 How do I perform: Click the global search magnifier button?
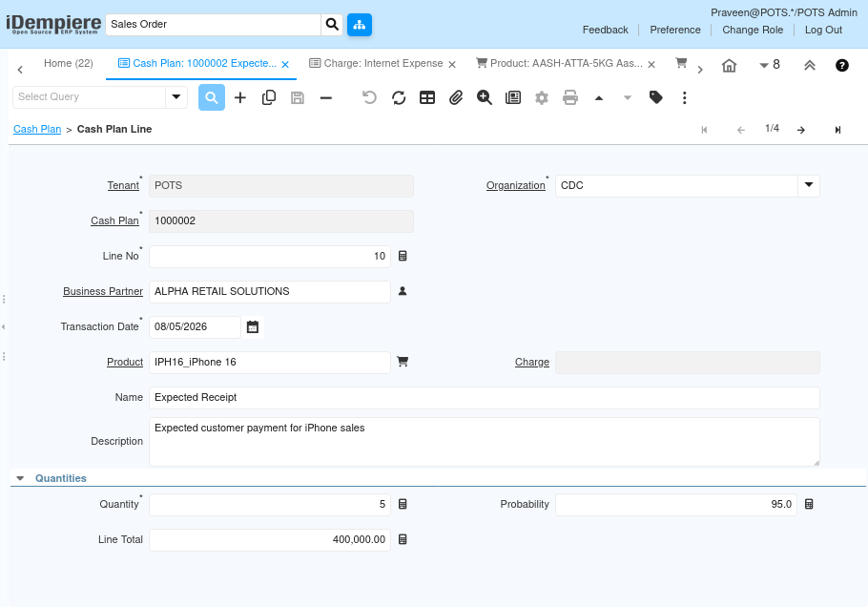point(332,25)
